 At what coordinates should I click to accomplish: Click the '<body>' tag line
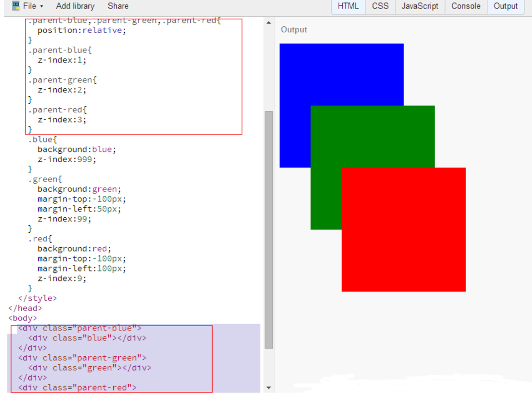pos(23,319)
